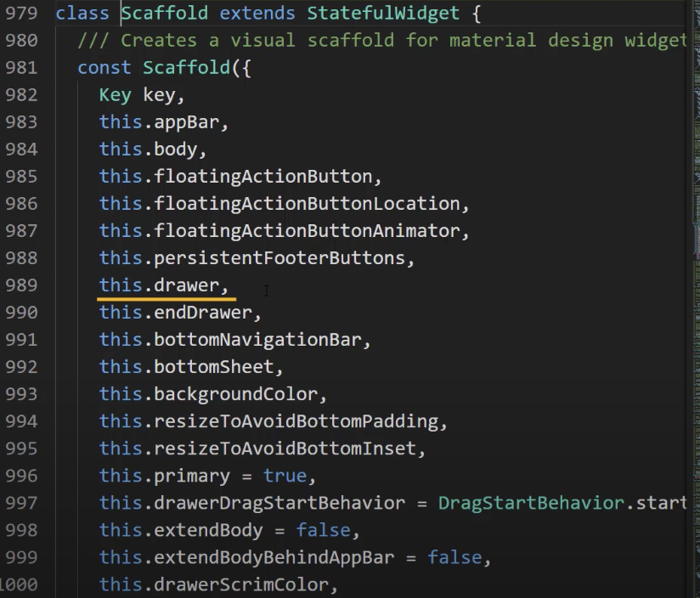Click the 'endDrawer' parameter
The height and width of the screenshot is (598, 700).
coord(203,313)
